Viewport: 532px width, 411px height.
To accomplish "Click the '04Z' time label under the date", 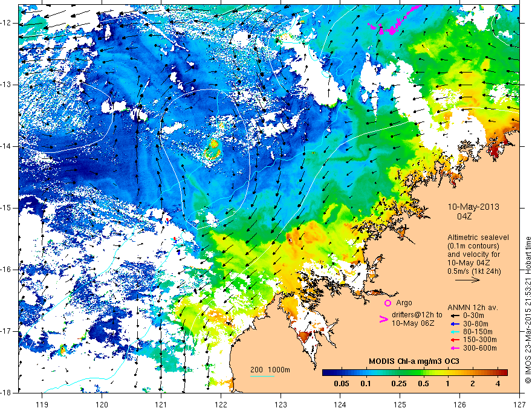I will pos(464,216).
